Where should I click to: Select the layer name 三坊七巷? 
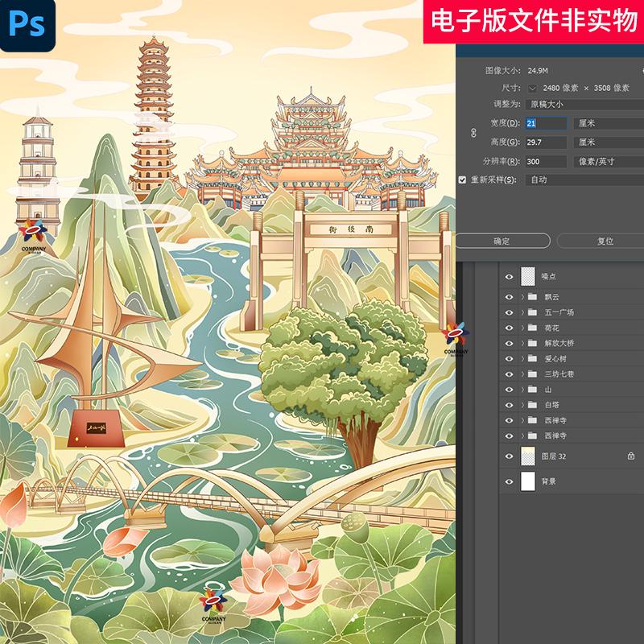(559, 374)
